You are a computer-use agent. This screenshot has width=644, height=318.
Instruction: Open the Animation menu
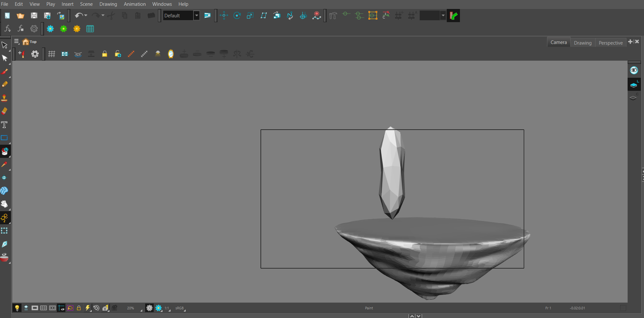tap(135, 4)
